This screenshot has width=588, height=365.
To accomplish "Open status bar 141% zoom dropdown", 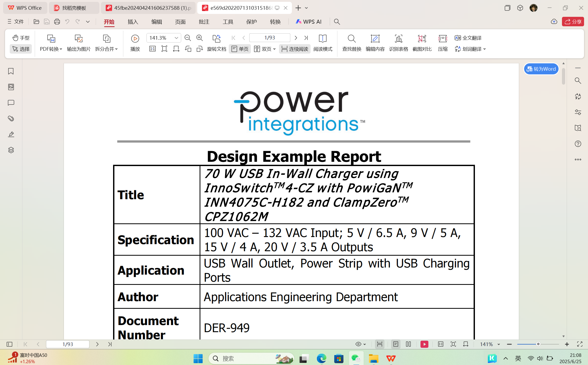I will pyautogui.click(x=499, y=344).
